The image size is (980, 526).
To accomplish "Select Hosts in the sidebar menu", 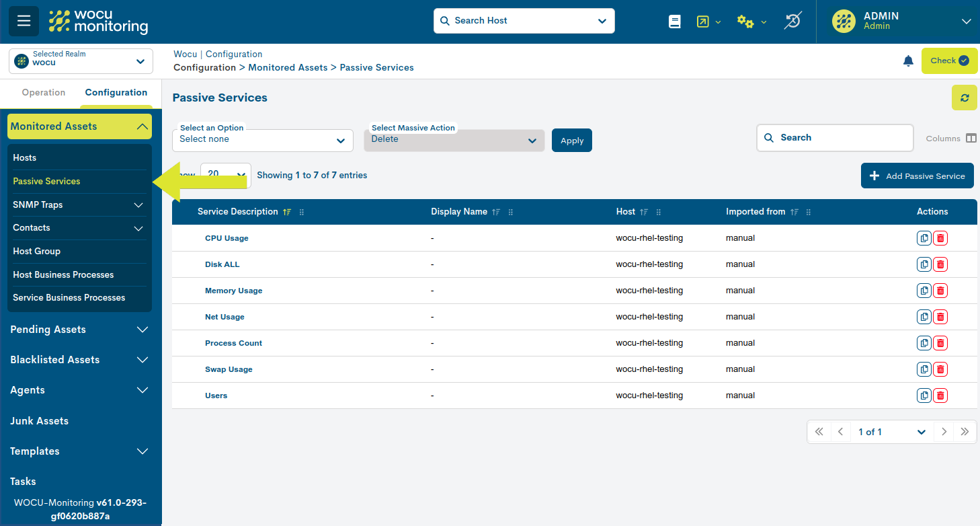I will click(x=24, y=157).
